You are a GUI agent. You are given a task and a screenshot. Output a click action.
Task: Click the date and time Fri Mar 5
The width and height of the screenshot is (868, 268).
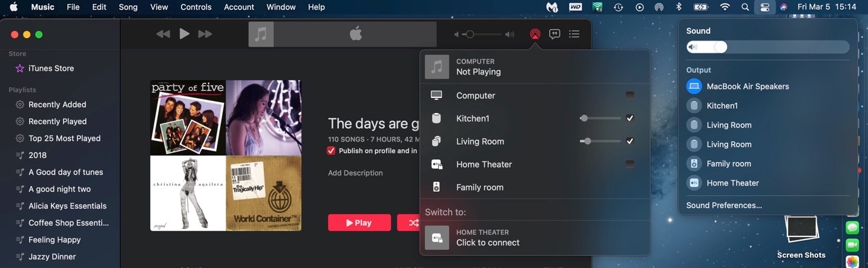827,7
